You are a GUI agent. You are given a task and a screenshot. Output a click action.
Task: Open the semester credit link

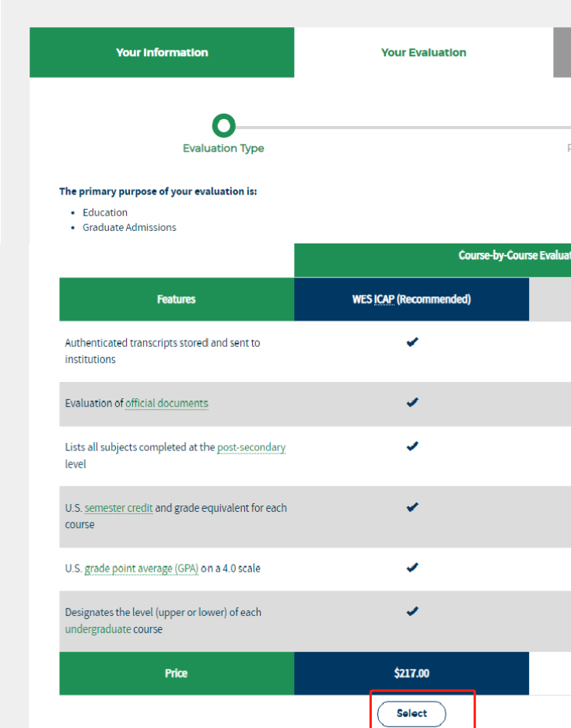(x=118, y=508)
